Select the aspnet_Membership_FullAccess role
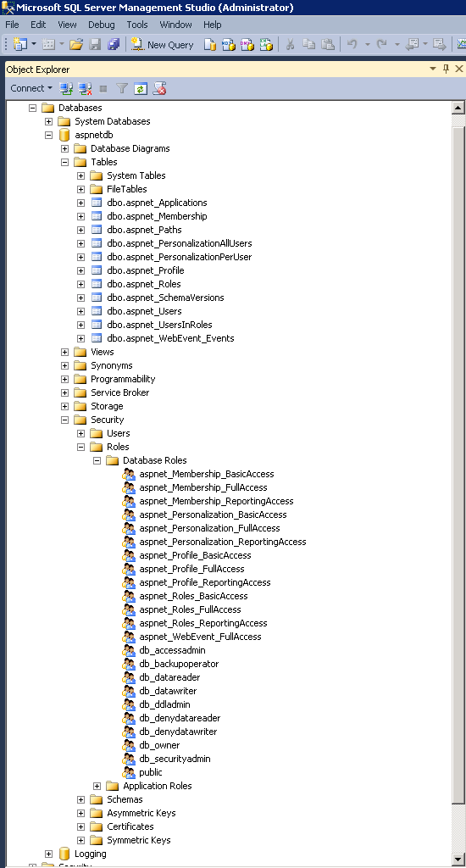The height and width of the screenshot is (868, 466). click(x=203, y=487)
